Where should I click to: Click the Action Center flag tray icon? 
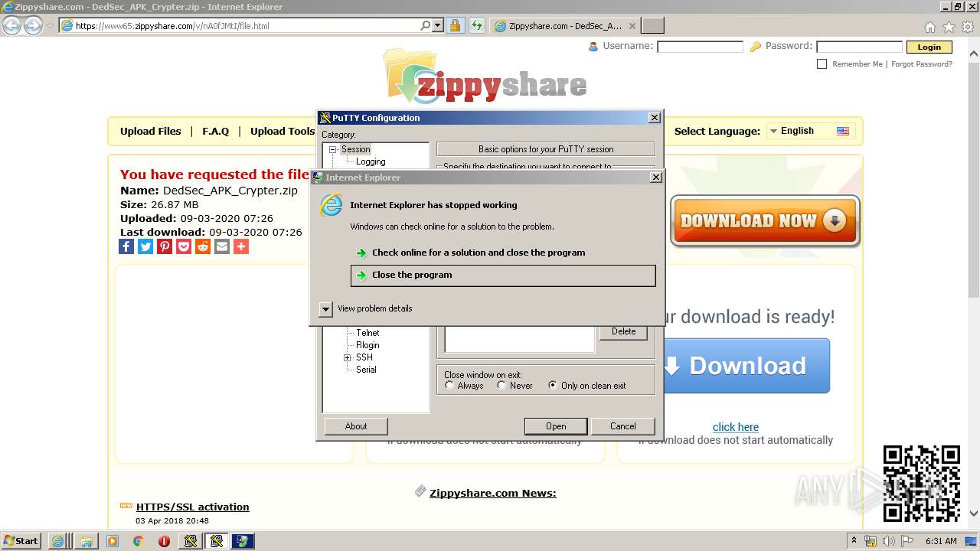(906, 541)
